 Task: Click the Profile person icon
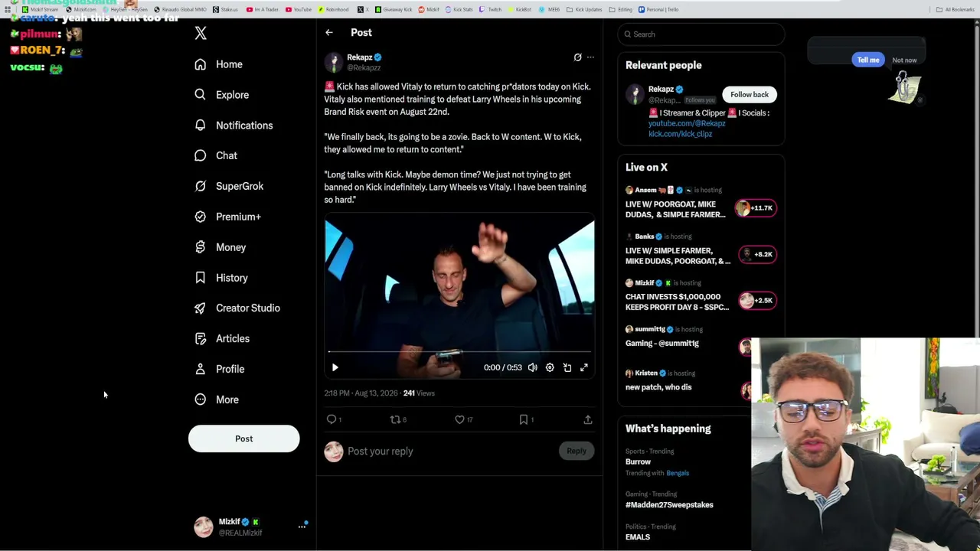201,369
